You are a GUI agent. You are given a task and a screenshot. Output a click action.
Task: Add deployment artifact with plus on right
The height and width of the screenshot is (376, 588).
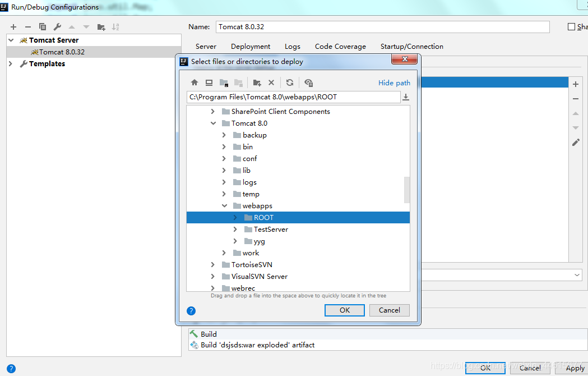[x=576, y=84]
